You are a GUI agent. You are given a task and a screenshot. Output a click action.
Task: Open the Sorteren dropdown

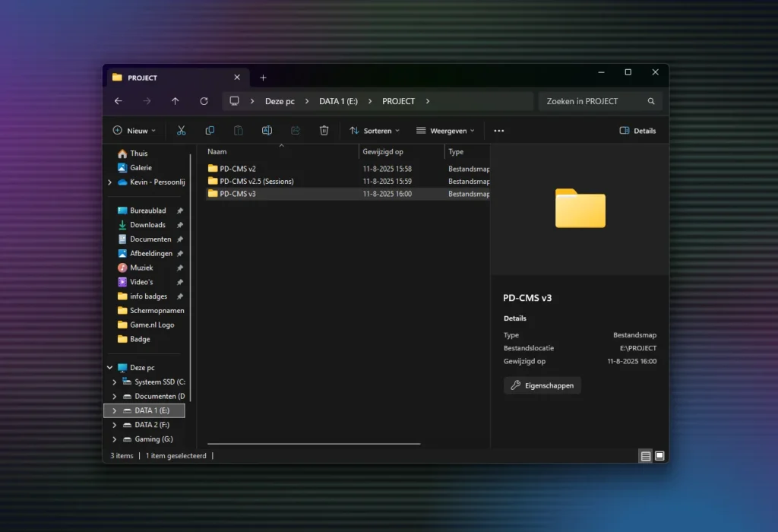(374, 131)
